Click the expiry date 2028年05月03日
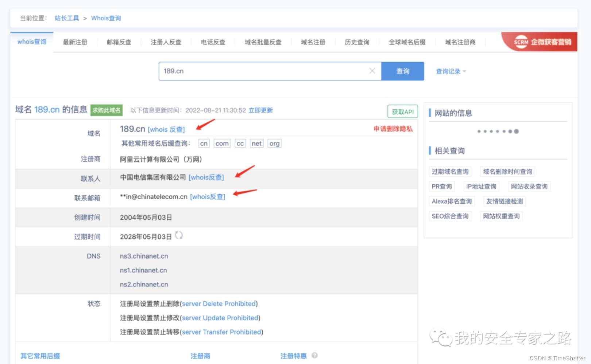Viewport: 591px width, 364px height. click(146, 237)
